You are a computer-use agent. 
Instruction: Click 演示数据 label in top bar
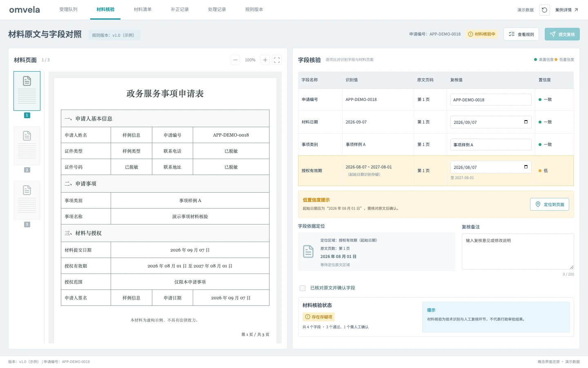[x=526, y=10]
